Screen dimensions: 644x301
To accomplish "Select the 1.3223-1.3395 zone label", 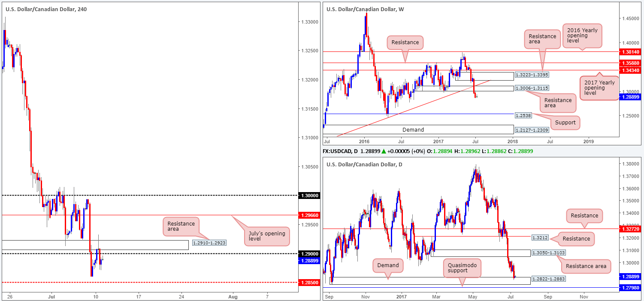I will click(x=532, y=75).
